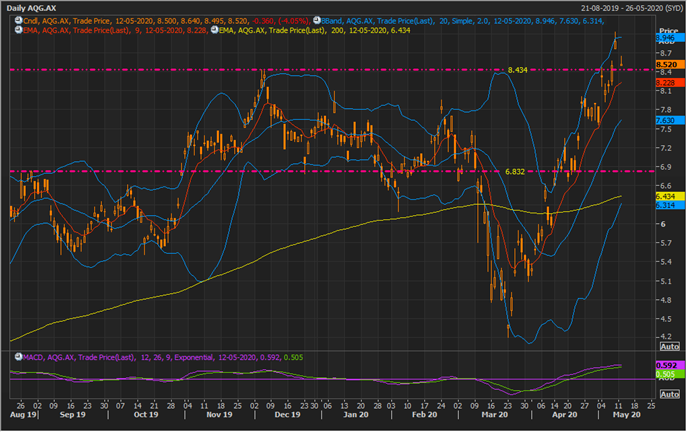Click the Auto scale button on price chart
The height and width of the screenshot is (432, 687).
(669, 347)
